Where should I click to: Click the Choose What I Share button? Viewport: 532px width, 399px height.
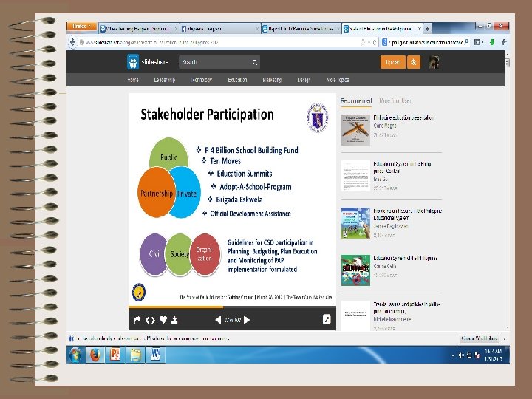[480, 338]
